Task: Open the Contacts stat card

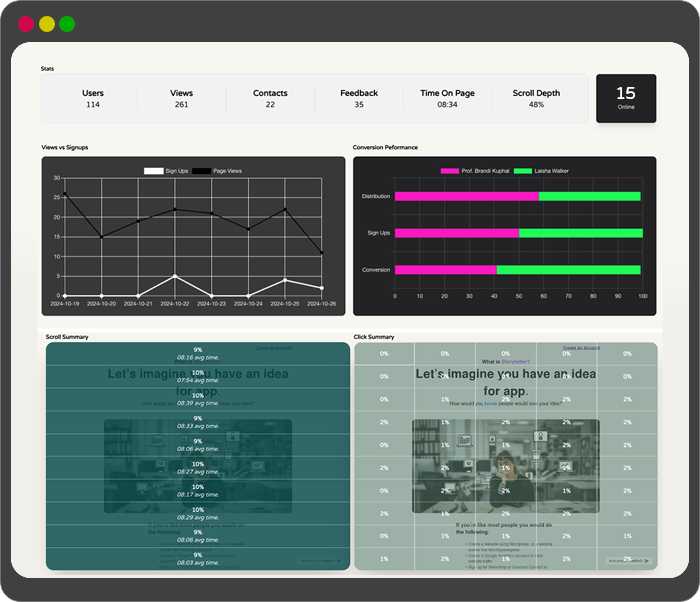Action: (270, 98)
